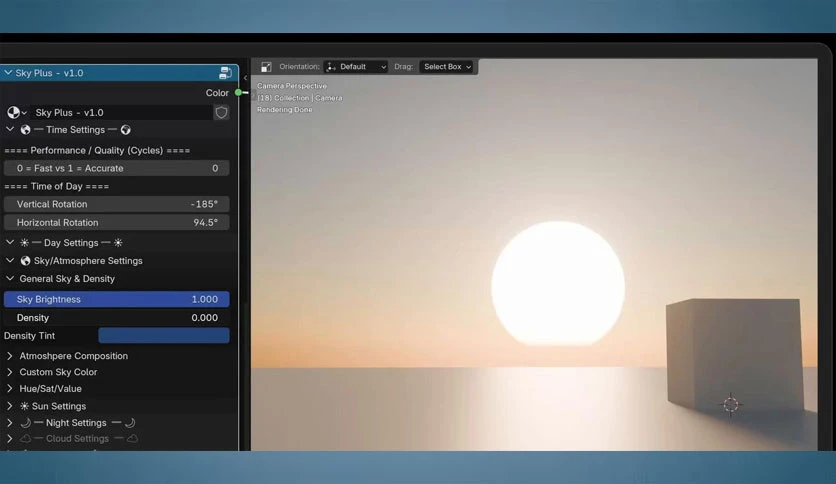Click the sun icon beside Sun Settings
836x484 pixels.
(25, 406)
